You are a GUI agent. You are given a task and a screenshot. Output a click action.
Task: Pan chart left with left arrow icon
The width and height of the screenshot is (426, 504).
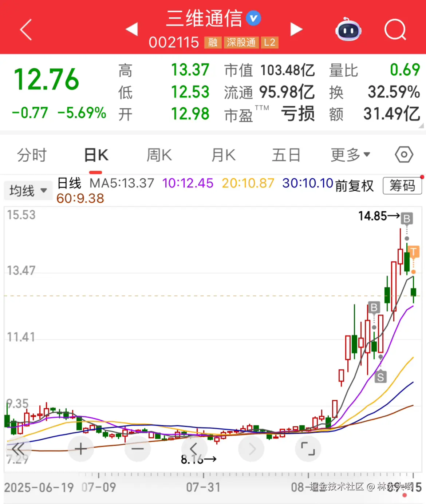[x=194, y=449]
